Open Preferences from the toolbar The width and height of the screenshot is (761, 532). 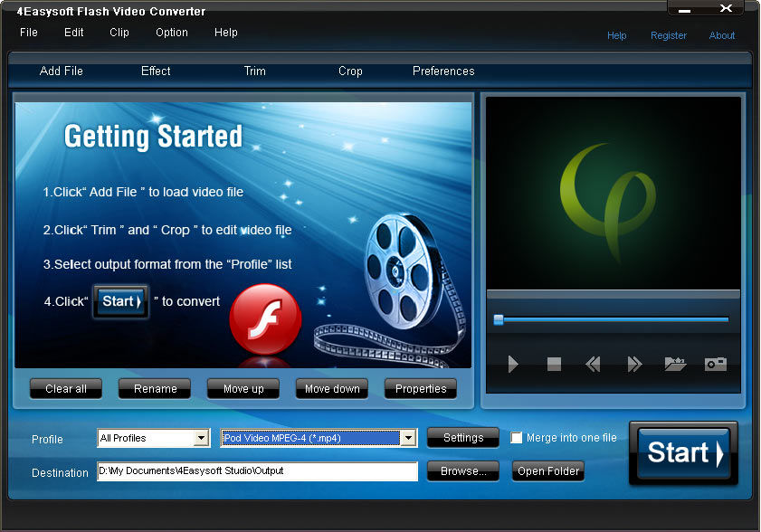point(443,71)
